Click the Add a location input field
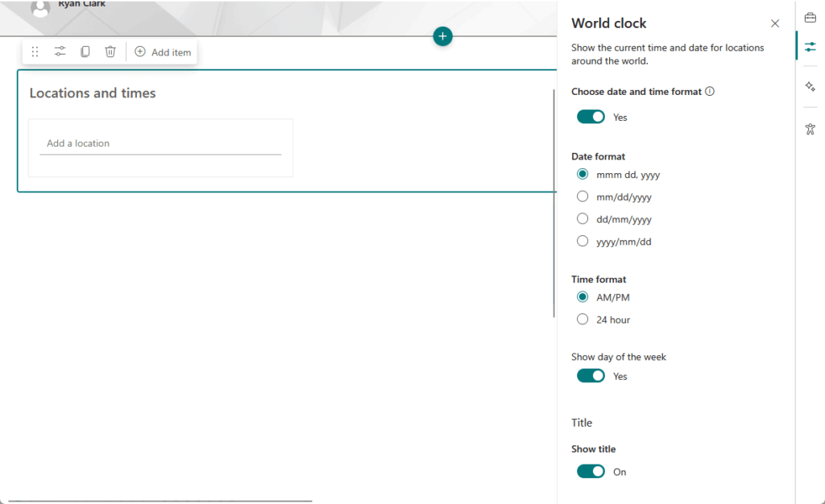Screen dimensions: 825x504 click(160, 143)
